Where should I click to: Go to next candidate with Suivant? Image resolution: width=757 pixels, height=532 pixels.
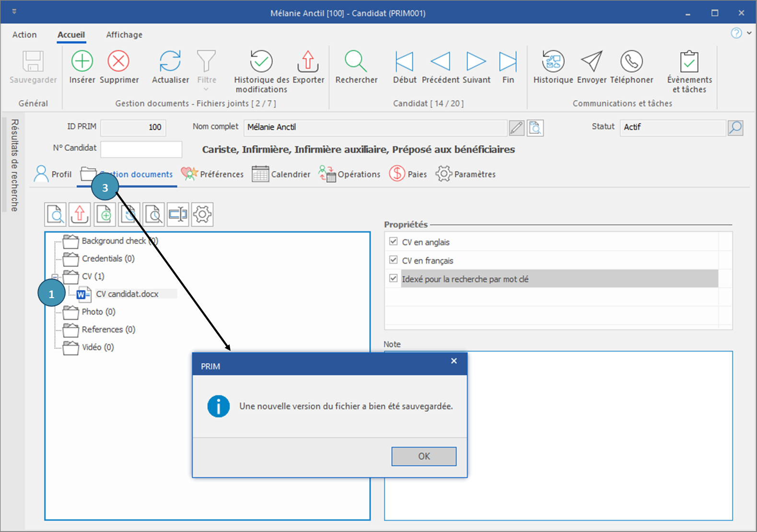point(476,61)
